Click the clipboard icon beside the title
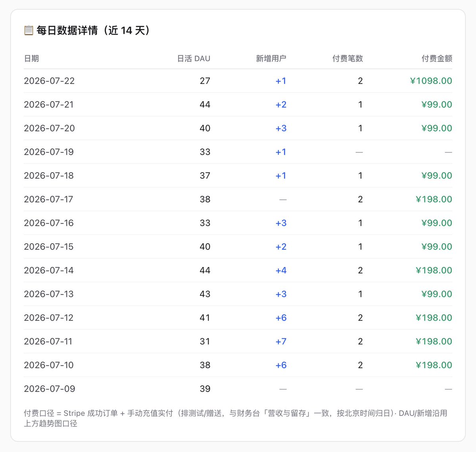Image resolution: width=476 pixels, height=452 pixels. pos(29,30)
